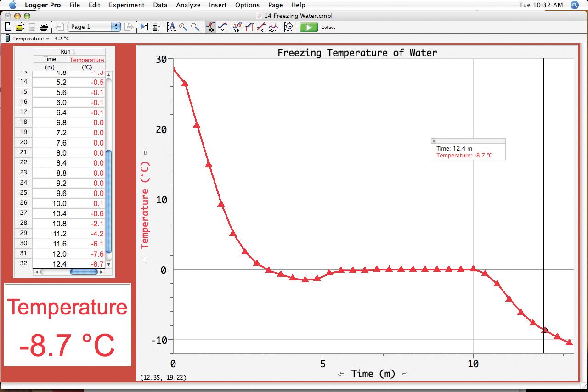
Task: Start data collection with the Collect button
Action: click(x=308, y=27)
